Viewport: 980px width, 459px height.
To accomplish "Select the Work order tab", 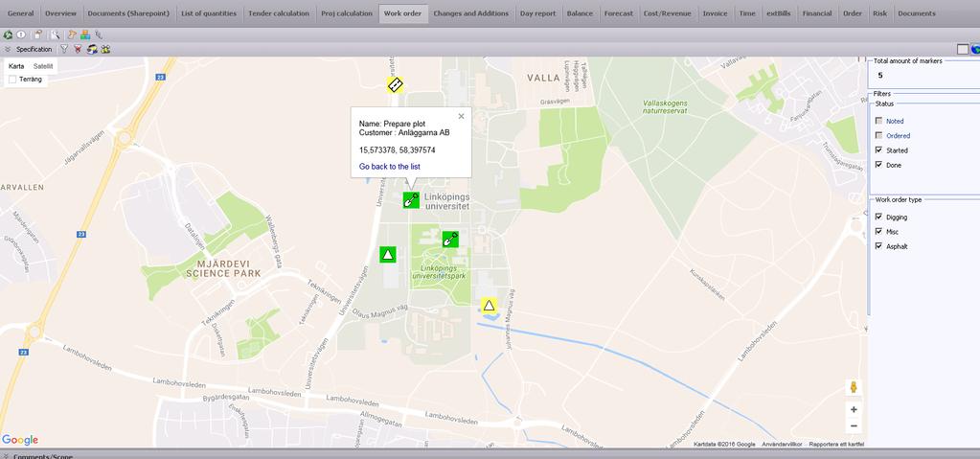I will tap(403, 13).
